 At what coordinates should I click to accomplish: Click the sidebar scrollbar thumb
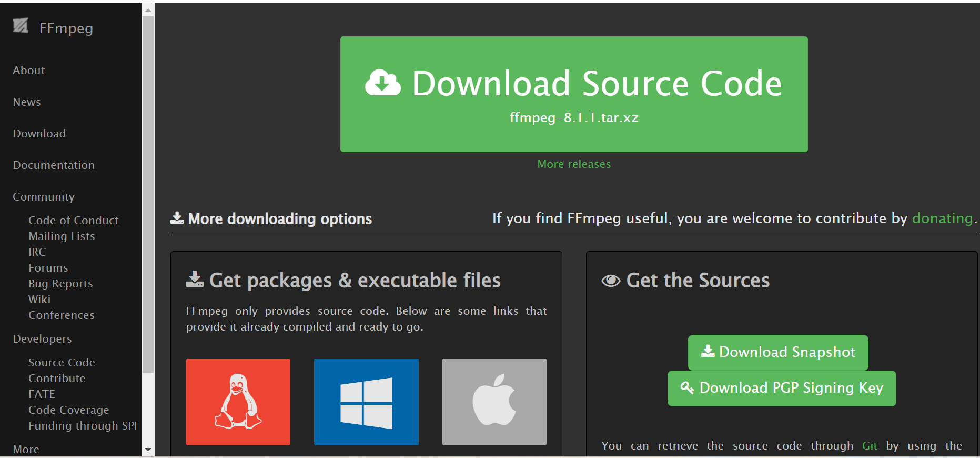(148, 194)
